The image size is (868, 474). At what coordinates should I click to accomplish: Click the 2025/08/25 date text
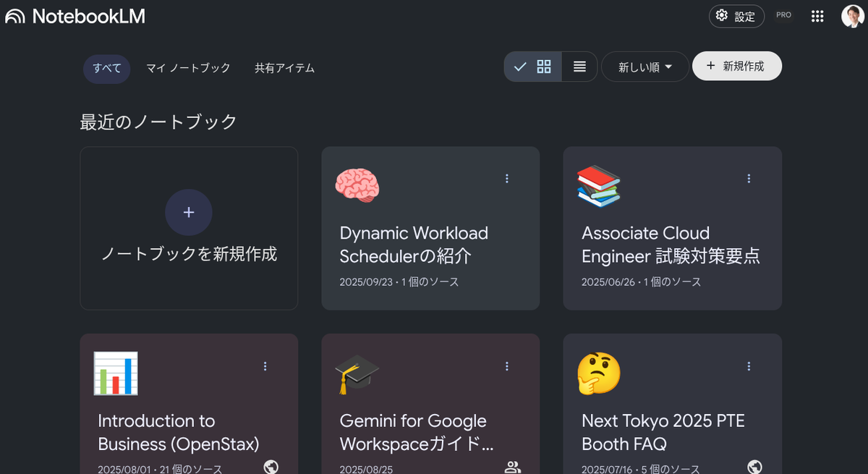point(366,469)
